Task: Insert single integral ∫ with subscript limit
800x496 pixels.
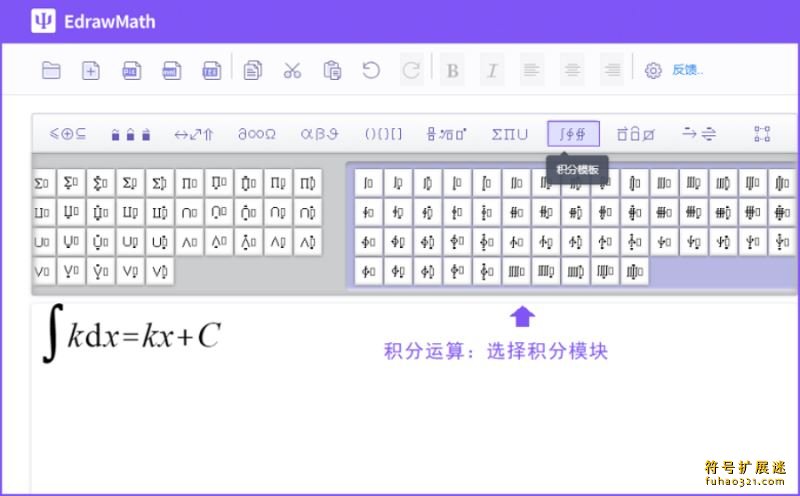Action: coord(398,183)
